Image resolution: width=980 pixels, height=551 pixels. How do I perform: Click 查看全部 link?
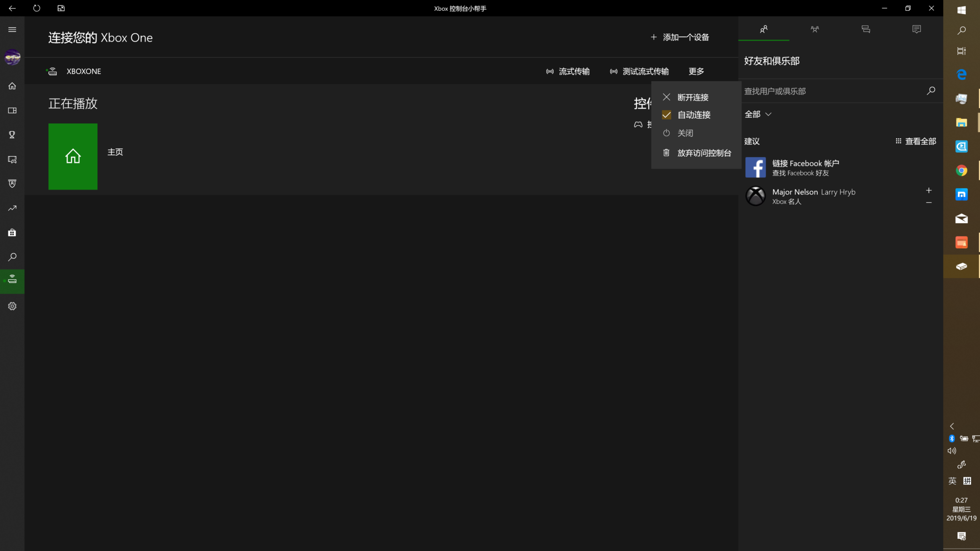(916, 141)
